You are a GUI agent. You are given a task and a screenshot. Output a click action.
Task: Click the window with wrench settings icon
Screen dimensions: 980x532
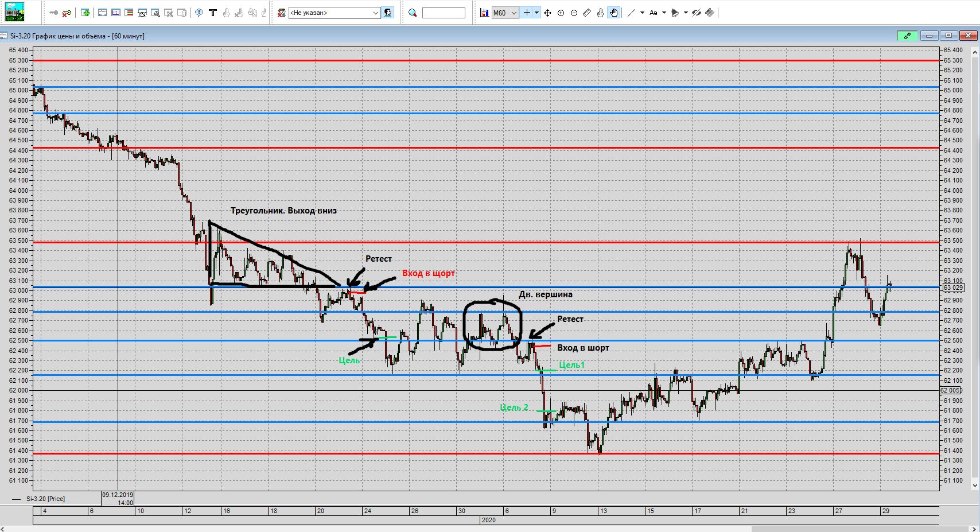(155, 13)
